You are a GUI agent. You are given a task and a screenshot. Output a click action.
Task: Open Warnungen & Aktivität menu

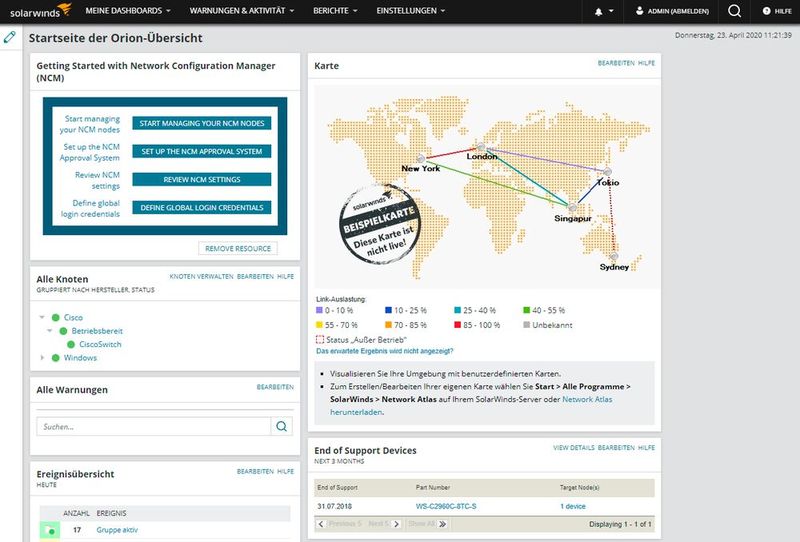pyautogui.click(x=242, y=11)
